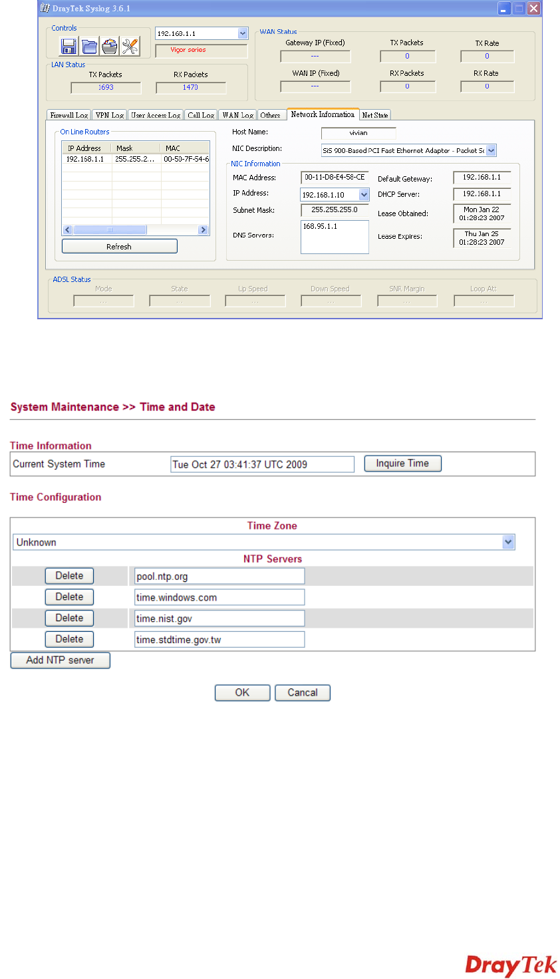Switch to the Firewall Log tab
The width and height of the screenshot is (560, 979).
coord(69,115)
